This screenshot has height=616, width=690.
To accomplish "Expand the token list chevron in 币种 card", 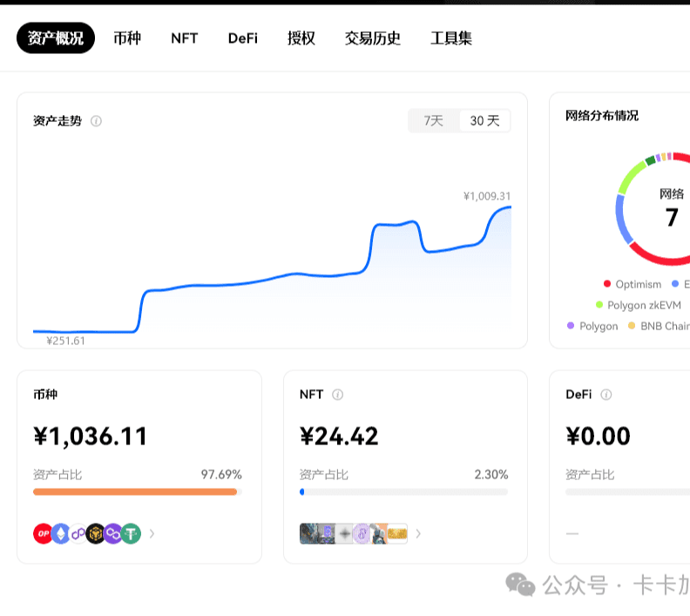I will point(152,534).
